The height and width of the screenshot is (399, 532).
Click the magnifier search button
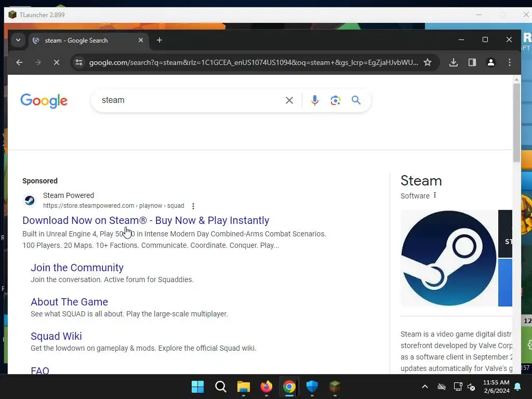[x=356, y=100]
